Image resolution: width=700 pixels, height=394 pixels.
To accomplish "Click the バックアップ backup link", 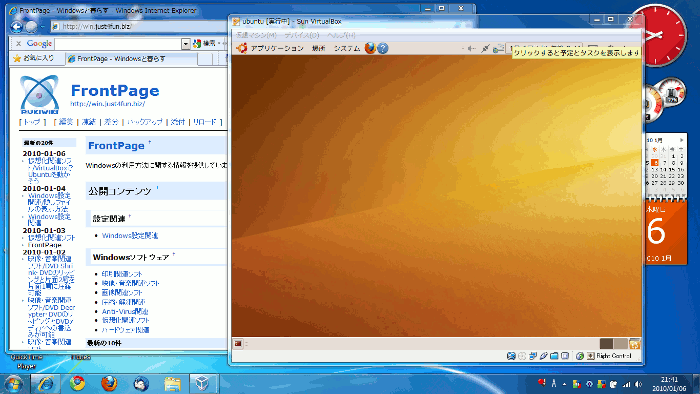I will point(145,122).
